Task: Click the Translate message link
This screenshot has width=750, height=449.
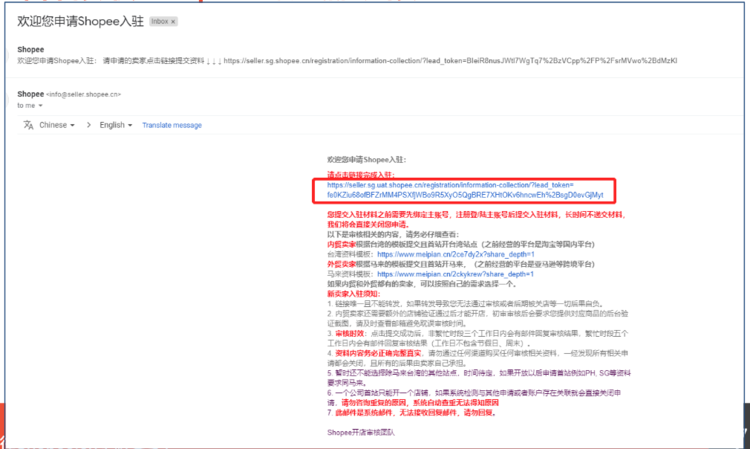Action: (x=172, y=125)
